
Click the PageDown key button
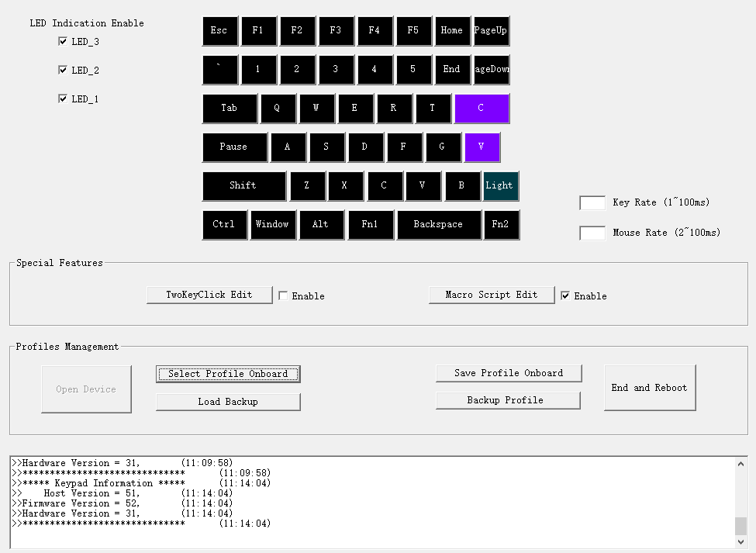point(492,70)
